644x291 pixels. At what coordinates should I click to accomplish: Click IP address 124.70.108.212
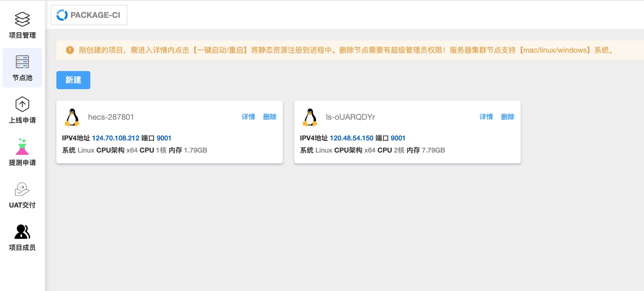click(116, 138)
